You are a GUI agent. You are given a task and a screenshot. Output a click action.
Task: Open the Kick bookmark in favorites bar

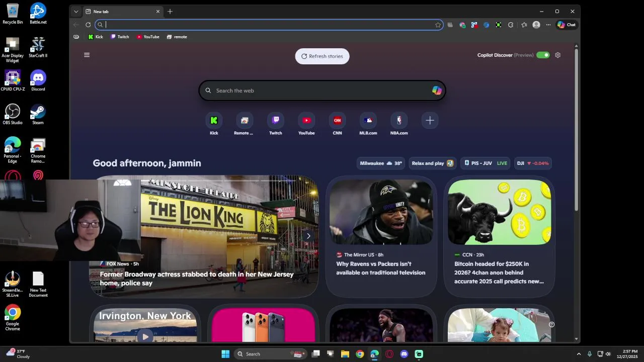tap(96, 37)
